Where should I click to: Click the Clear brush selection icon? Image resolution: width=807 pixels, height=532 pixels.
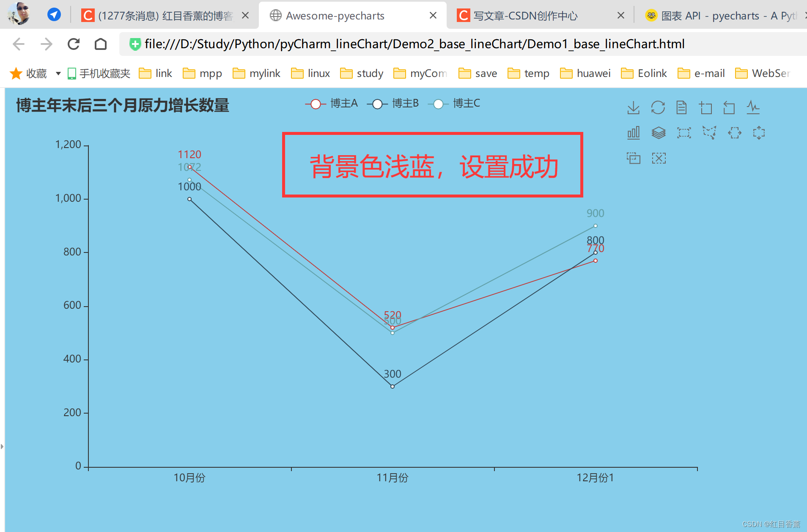click(x=659, y=158)
